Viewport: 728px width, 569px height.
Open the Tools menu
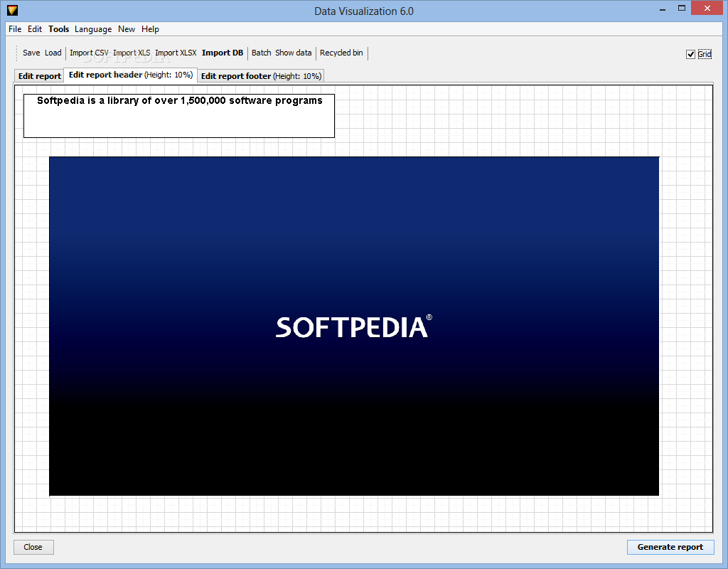pyautogui.click(x=58, y=28)
